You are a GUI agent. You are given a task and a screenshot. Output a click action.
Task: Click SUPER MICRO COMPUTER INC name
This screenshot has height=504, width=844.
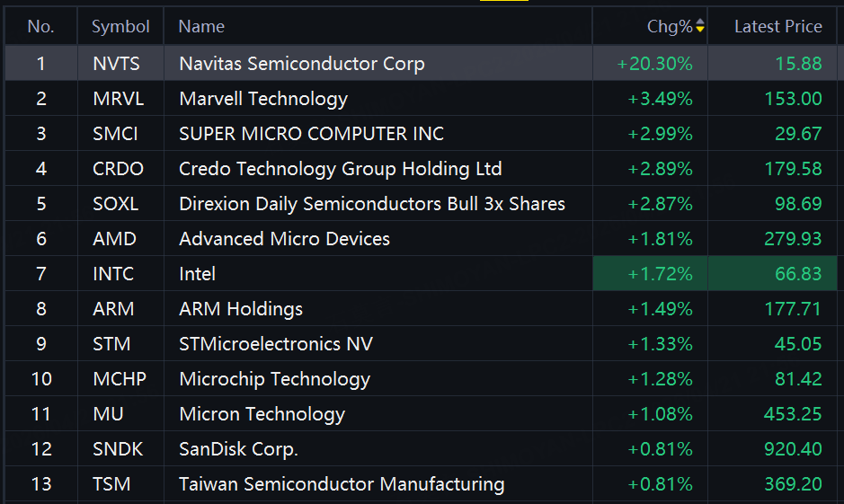click(311, 134)
